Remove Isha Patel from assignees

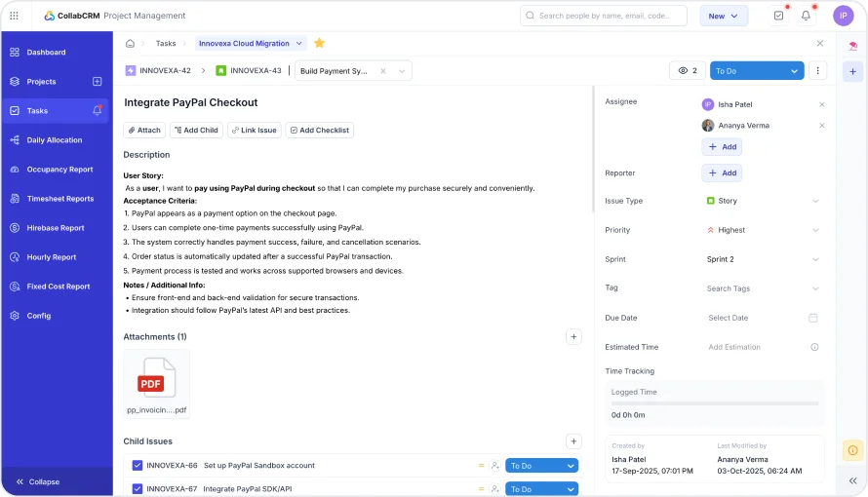[x=821, y=104]
